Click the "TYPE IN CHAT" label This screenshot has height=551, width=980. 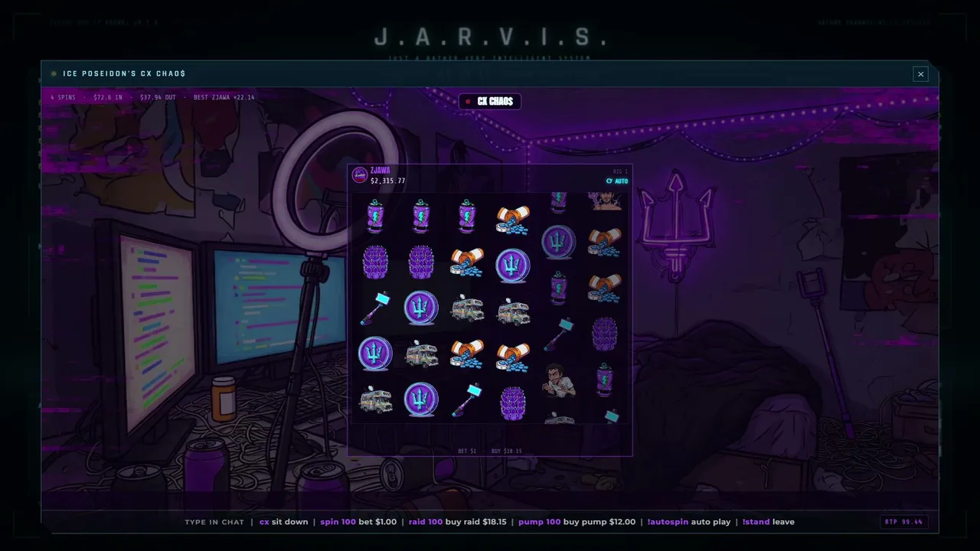click(x=214, y=522)
